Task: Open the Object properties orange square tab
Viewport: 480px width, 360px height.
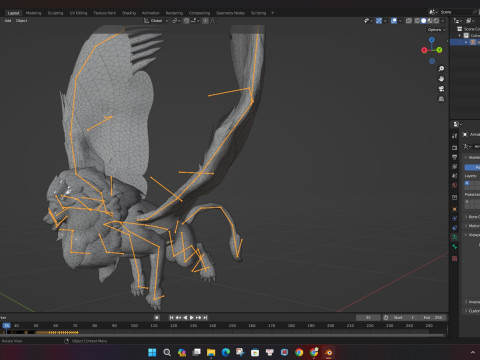Action: coord(455,209)
